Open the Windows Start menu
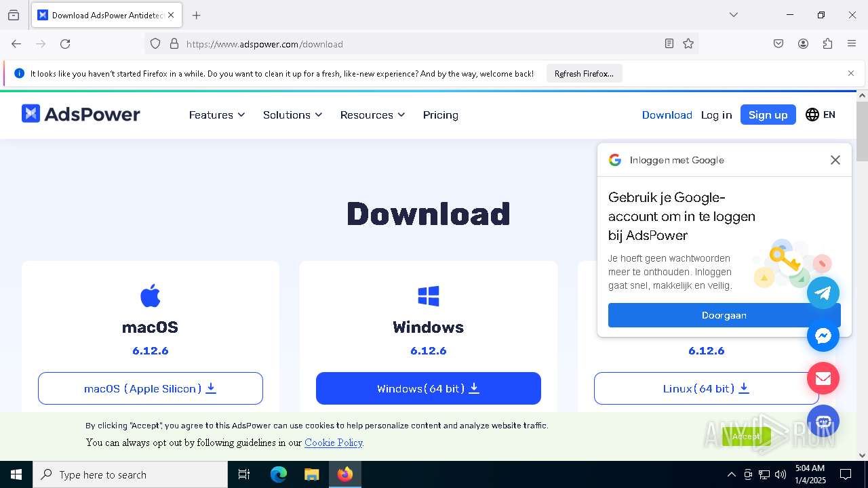Screen dimensions: 868x488 pos(16,474)
